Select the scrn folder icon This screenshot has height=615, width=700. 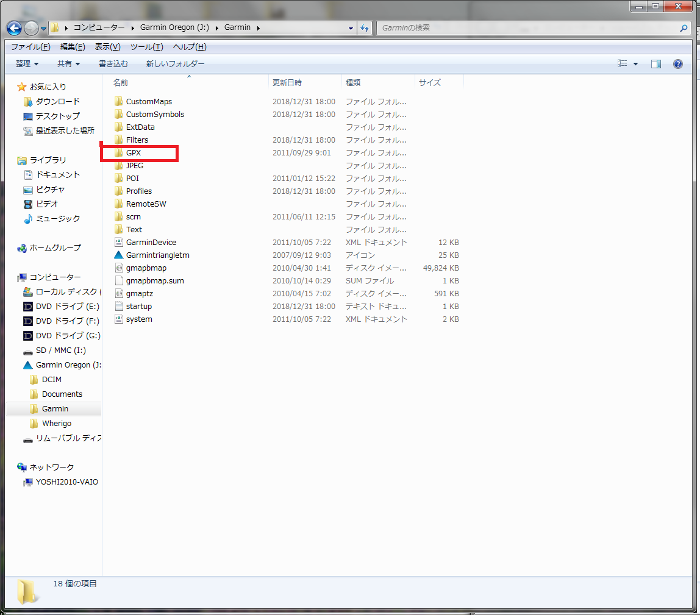click(x=118, y=216)
